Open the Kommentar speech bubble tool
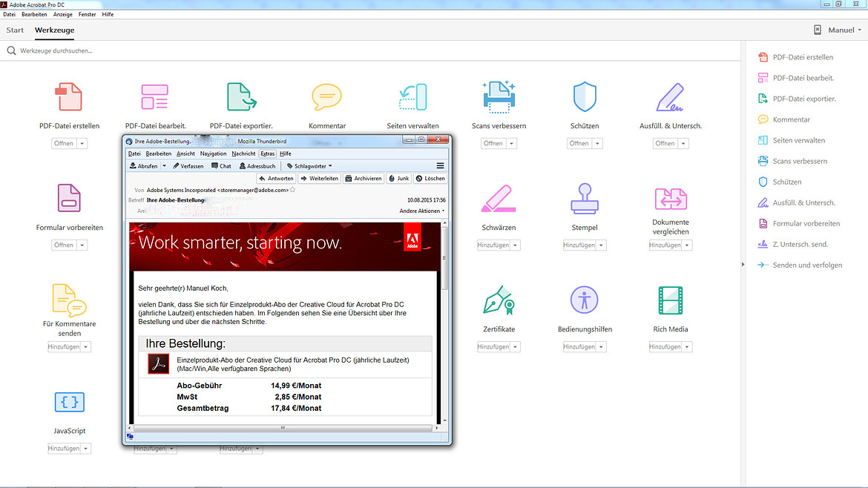Screen dimensions: 868x488 pos(326,97)
